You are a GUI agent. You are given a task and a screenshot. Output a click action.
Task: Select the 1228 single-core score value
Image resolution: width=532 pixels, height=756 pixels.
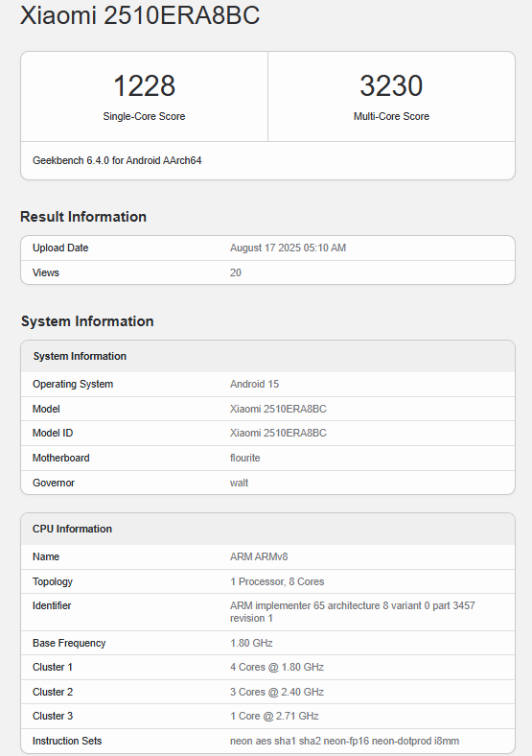coord(144,85)
